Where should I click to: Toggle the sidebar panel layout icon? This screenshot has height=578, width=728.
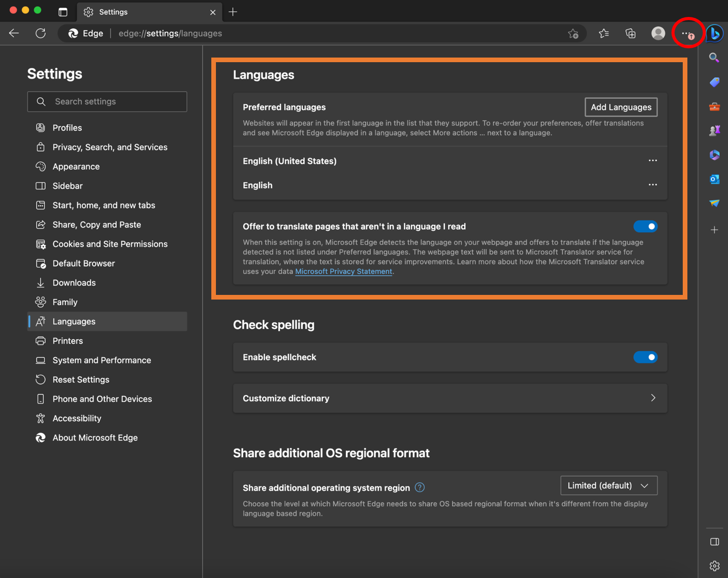[715, 542]
